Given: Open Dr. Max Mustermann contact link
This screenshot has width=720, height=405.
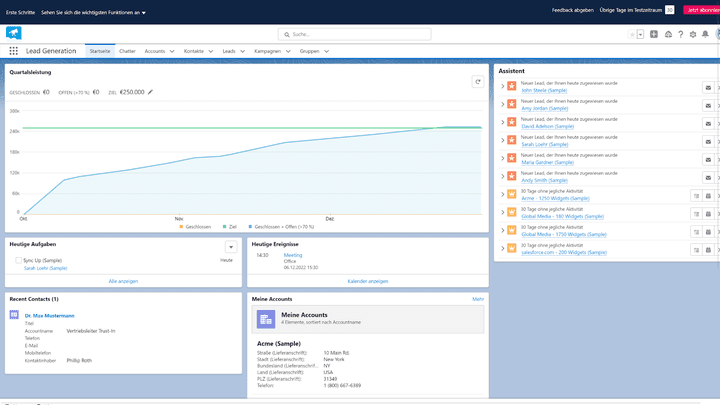Looking at the screenshot, I should (x=50, y=315).
